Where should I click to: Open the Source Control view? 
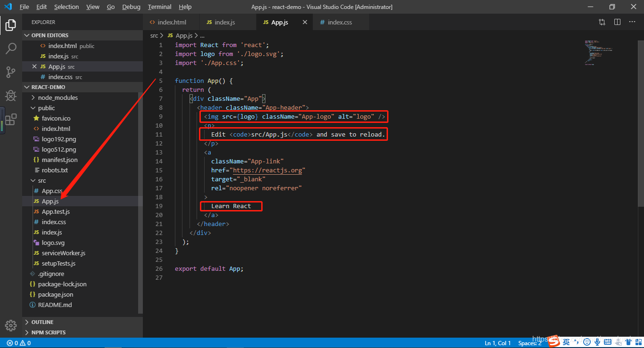coord(11,72)
